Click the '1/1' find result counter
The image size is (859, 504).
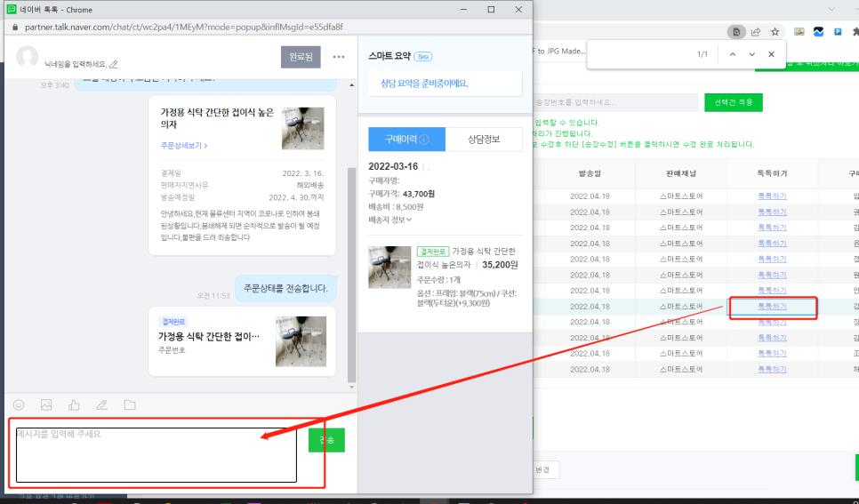coord(702,54)
